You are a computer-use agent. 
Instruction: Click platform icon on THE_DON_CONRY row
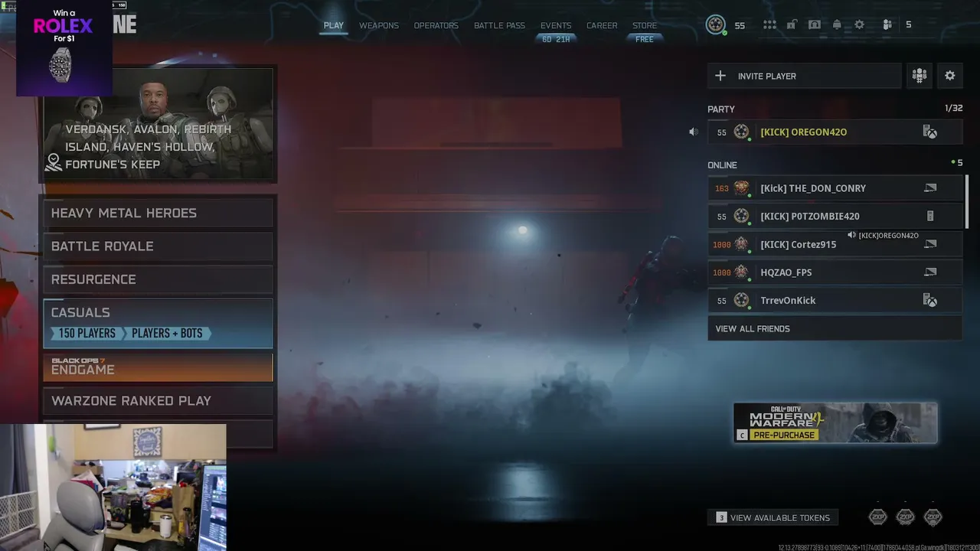[930, 188]
